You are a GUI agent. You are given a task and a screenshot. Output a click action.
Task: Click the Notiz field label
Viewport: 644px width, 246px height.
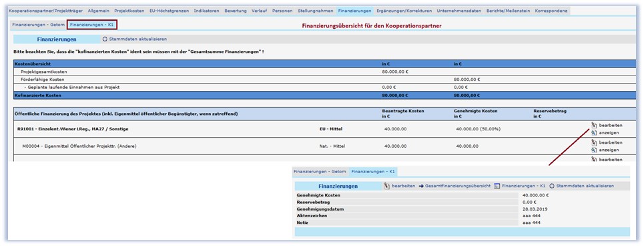click(x=302, y=223)
